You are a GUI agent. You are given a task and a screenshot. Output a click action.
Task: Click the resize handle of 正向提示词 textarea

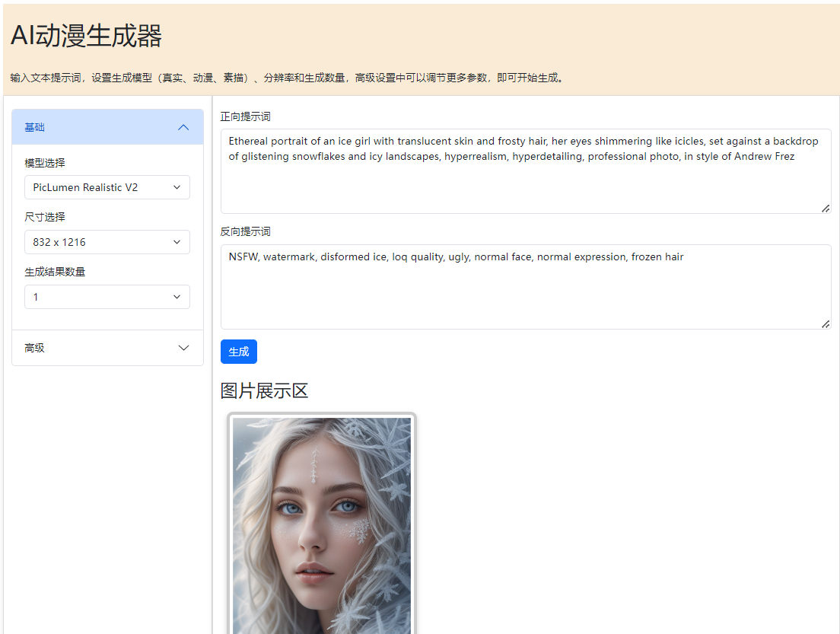pyautogui.click(x=826, y=208)
